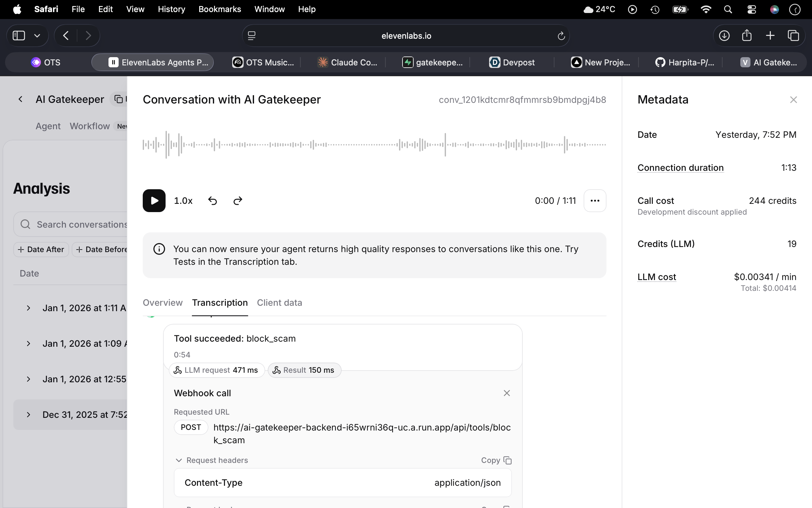The image size is (812, 508).
Task: Open the Wi-Fi status menu
Action: pyautogui.click(x=706, y=10)
